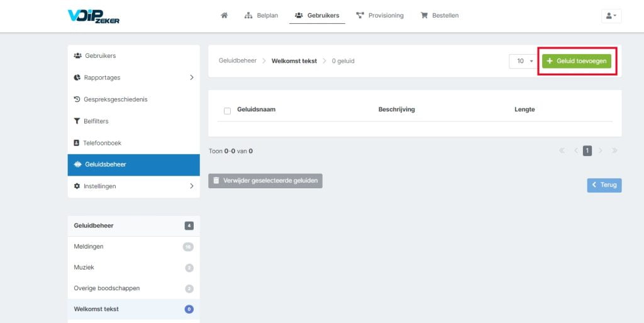Viewport: 644px width, 323px height.
Task: Open the Bestellen menu item
Action: click(x=440, y=16)
